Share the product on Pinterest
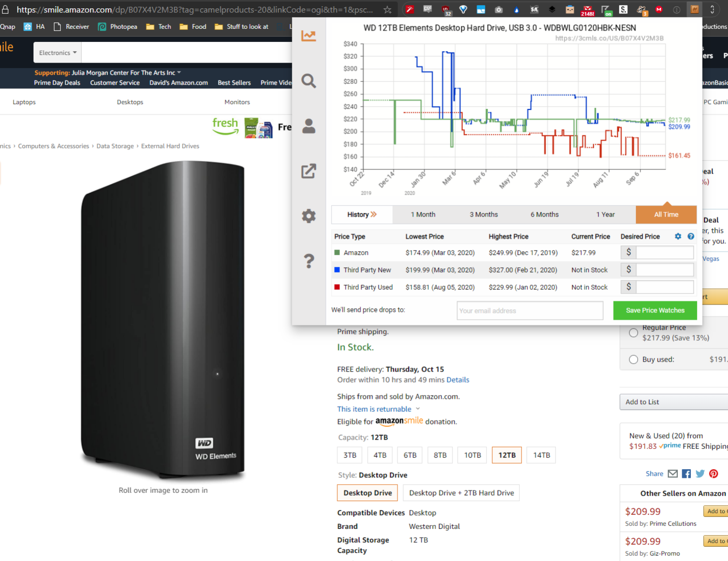 tap(713, 474)
